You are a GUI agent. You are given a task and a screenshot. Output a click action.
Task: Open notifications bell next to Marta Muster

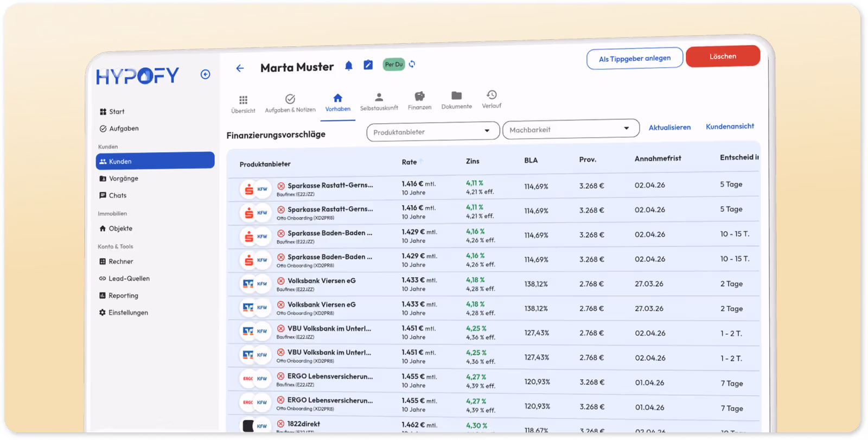[349, 66]
